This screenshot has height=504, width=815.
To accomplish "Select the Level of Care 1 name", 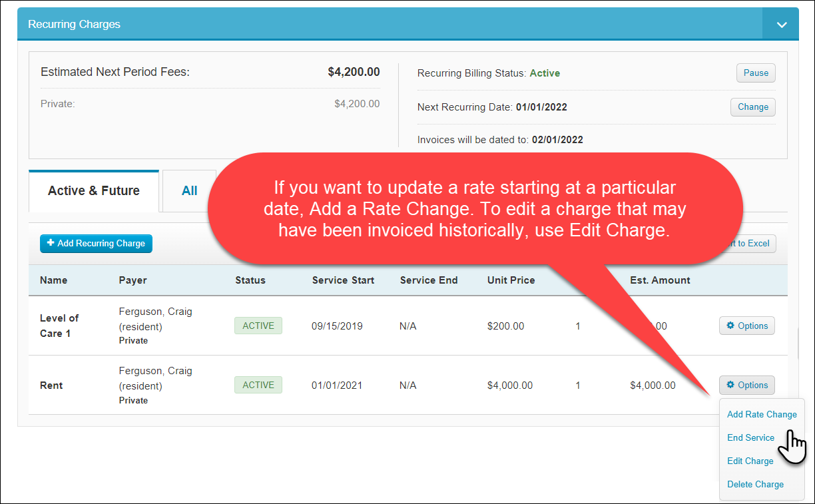I will (59, 326).
